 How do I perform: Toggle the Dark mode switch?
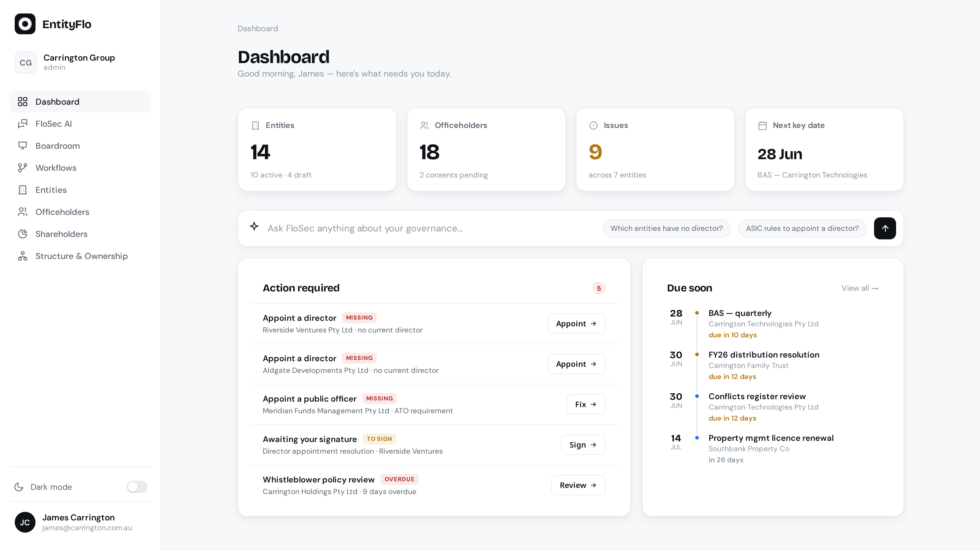pyautogui.click(x=137, y=487)
